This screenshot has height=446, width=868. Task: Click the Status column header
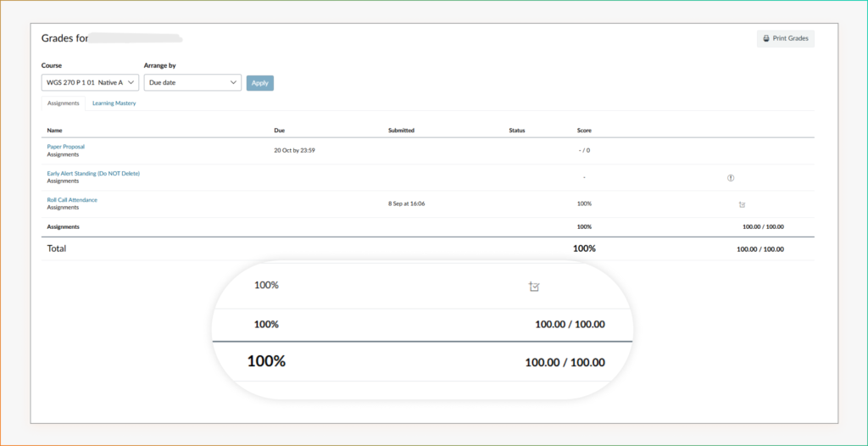coord(517,131)
